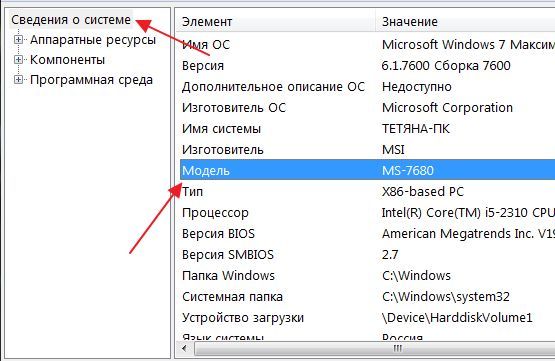The image size is (555, 361).
Task: Select the Имя системы row
Action: (x=367, y=129)
